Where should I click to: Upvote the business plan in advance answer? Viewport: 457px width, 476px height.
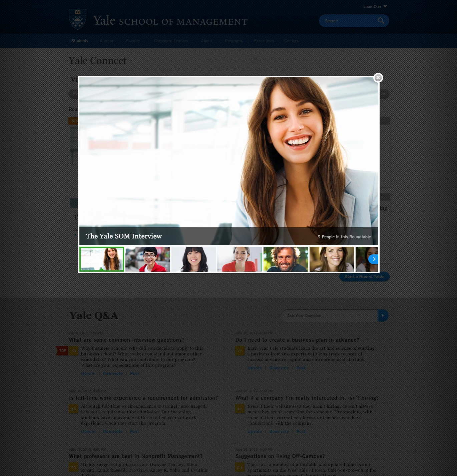coord(255,368)
